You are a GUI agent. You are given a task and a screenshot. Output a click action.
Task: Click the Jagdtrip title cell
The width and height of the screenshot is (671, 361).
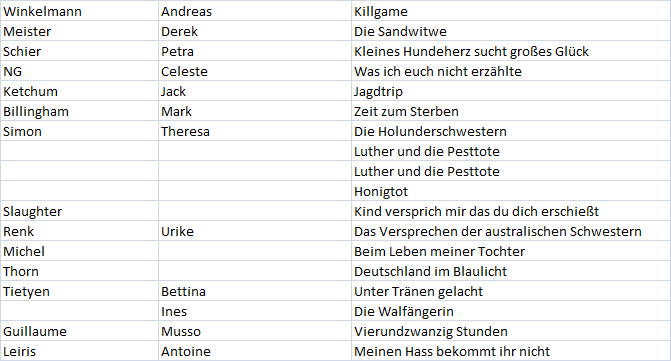pos(511,92)
